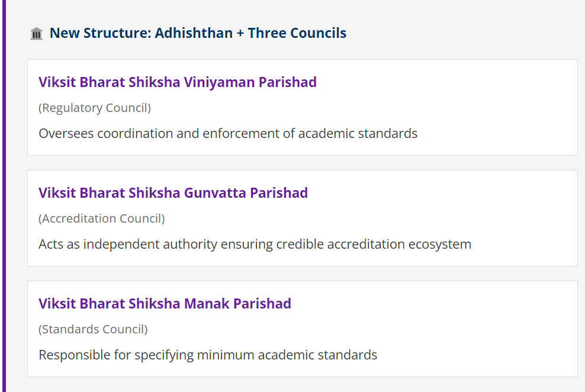Click "Three Councils" in the heading
Viewport: 585px width, 392px height.
point(297,33)
